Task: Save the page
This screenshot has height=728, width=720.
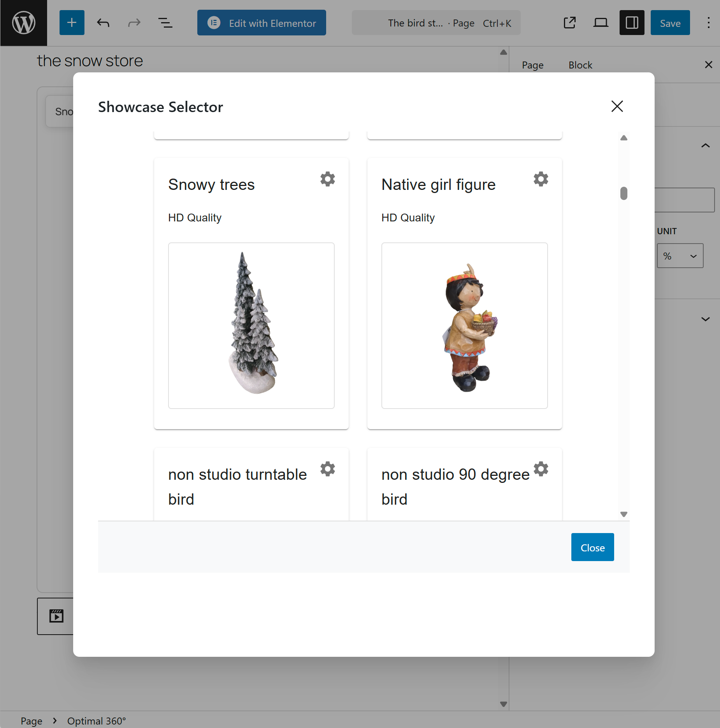Action: tap(670, 23)
